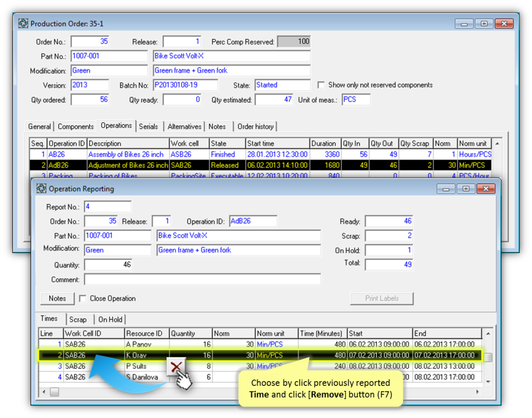Image resolution: width=532 pixels, height=418 pixels.
Task: Click the Times table horizontal scrollbar thumb
Action: [54, 392]
